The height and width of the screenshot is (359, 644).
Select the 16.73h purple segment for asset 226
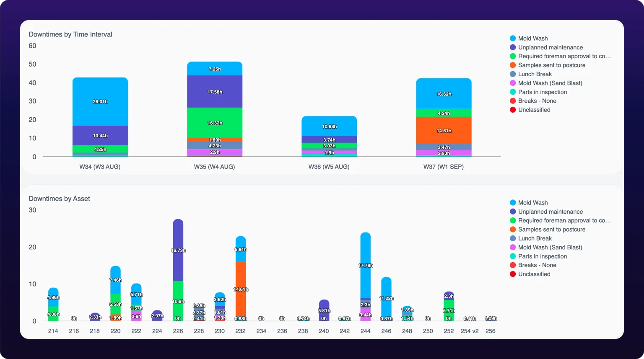178,250
